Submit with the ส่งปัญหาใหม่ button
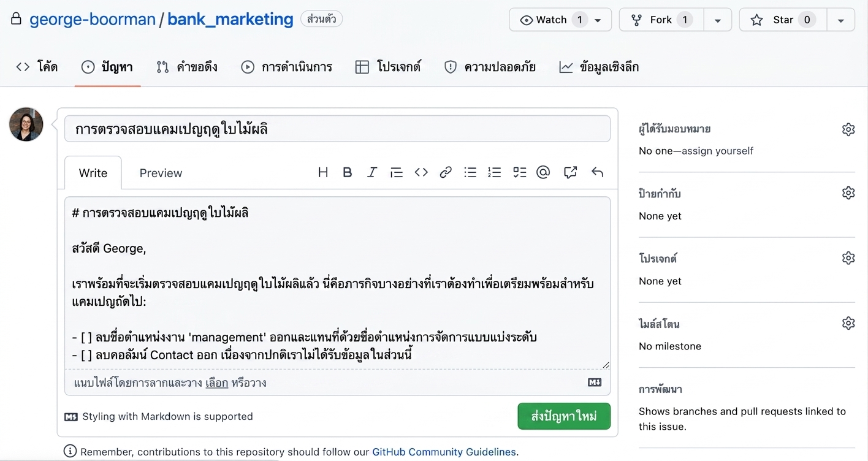 (x=564, y=416)
